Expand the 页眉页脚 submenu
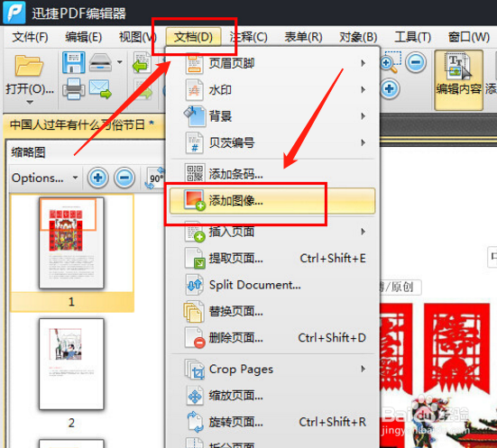The width and height of the screenshot is (497, 448). (272, 63)
